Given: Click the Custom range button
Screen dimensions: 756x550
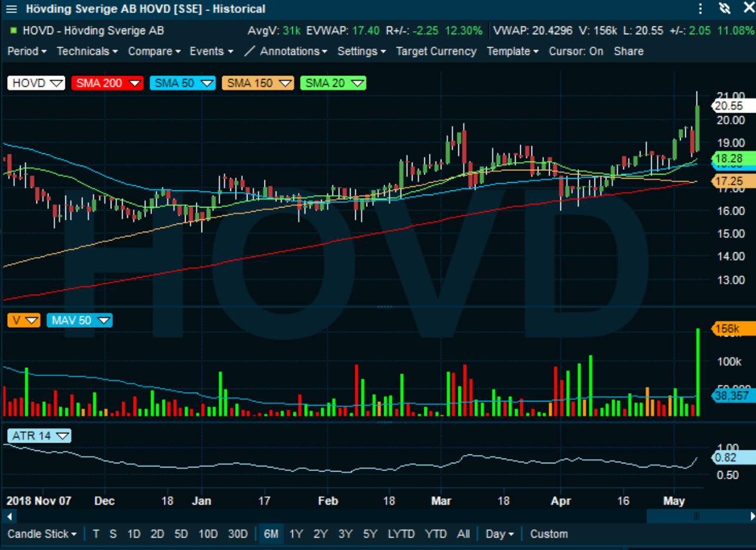Looking at the screenshot, I should pos(549,534).
